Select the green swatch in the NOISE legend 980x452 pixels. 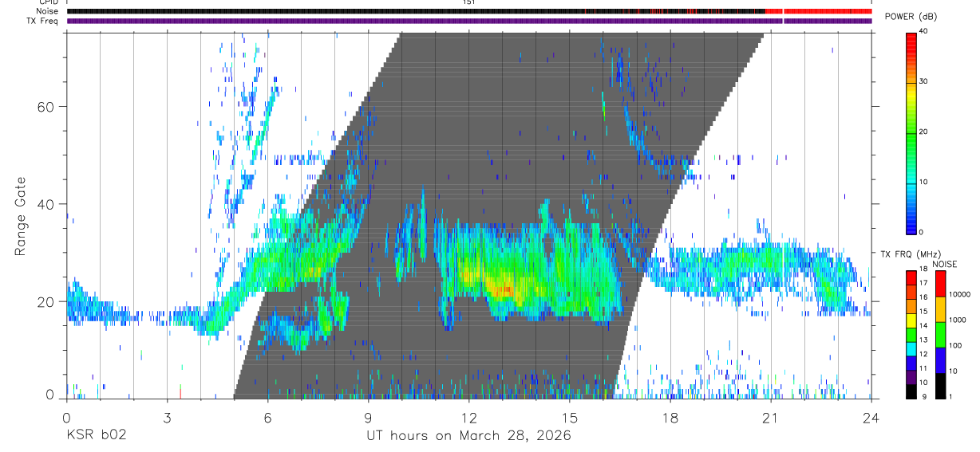coord(940,335)
